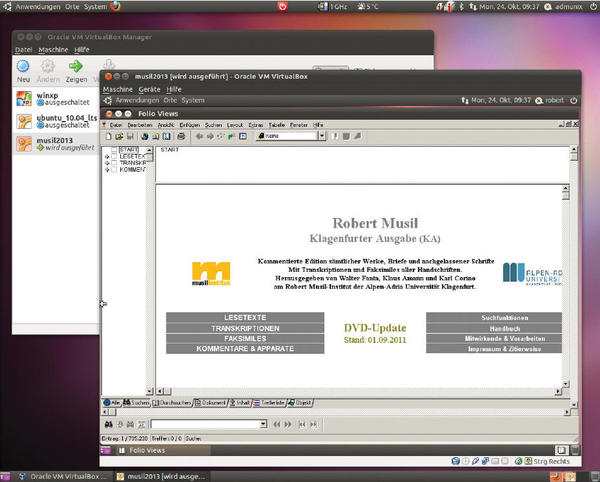Click Ändern gear icon in VirtualBox Manager
This screenshot has width=600, height=482.
(48, 67)
